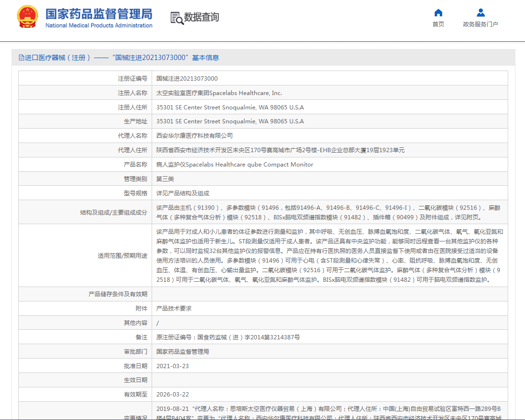Click the 附件 row label
525x420 pixels.
(141, 309)
